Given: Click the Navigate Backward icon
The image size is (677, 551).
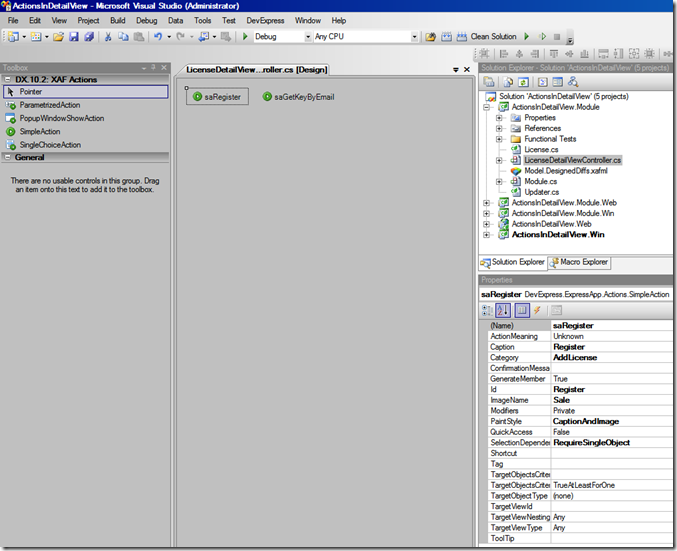Looking at the screenshot, I should pyautogui.click(x=203, y=37).
